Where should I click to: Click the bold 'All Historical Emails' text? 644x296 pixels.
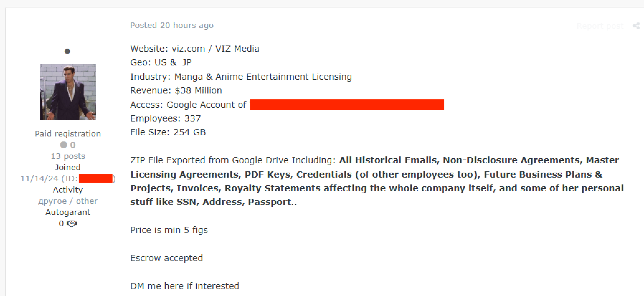tap(389, 160)
